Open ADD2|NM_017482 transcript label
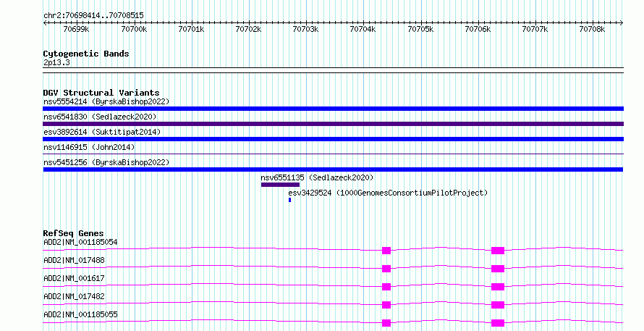 point(74,296)
